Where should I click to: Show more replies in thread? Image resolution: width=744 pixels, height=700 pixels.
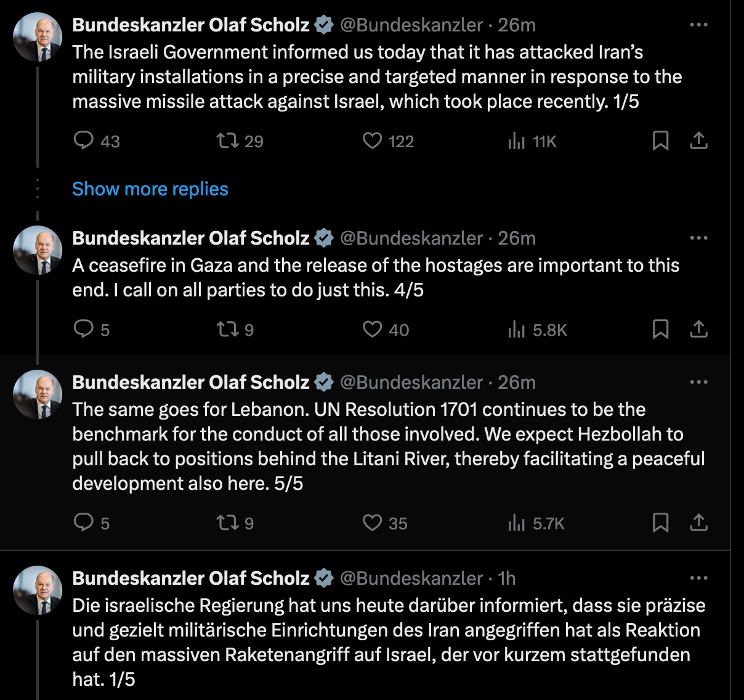point(150,189)
